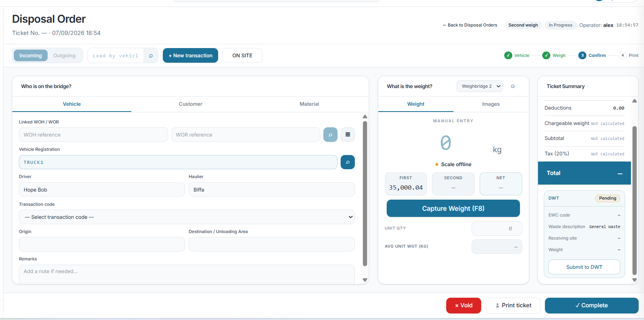Viewport: 644px width, 320px height.
Task: Open the Weighbridge 2 dropdown
Action: coord(480,86)
